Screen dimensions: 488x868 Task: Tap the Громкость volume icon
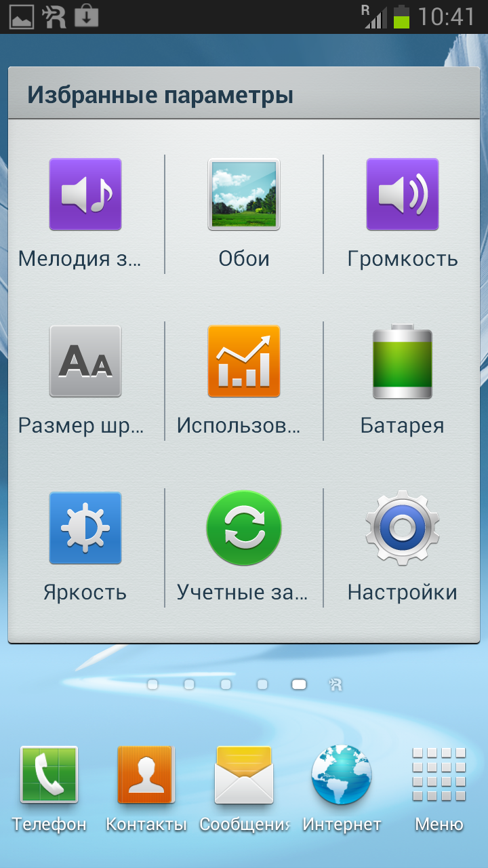[403, 195]
